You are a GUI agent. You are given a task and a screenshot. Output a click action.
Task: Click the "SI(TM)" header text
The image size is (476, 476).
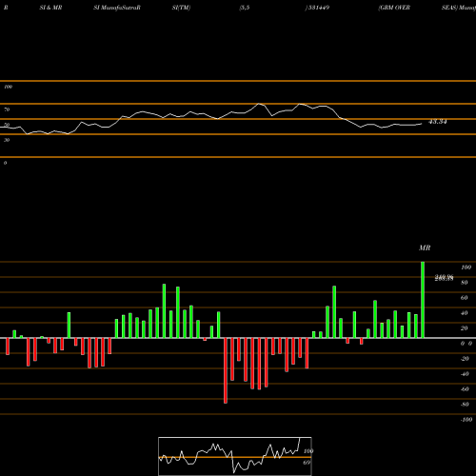click(181, 8)
